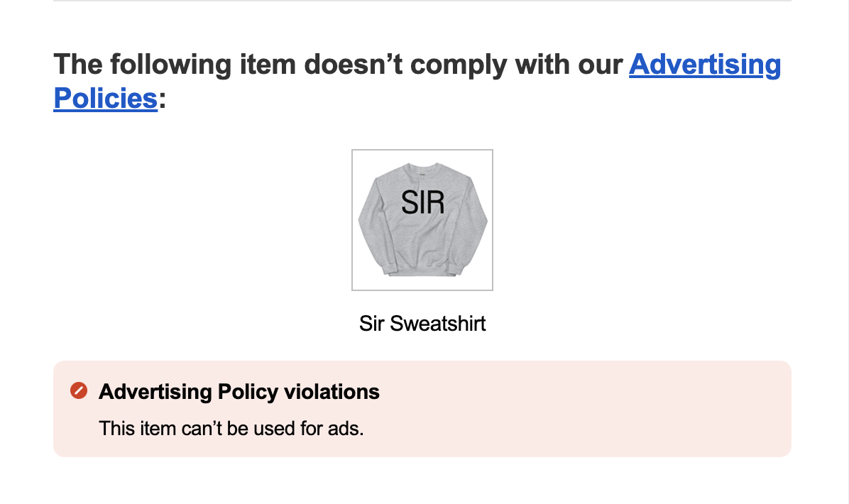Screen dimensions: 849x504
Task: Select the Sir Sweatshirt product thumbnail
Action: pos(422,220)
